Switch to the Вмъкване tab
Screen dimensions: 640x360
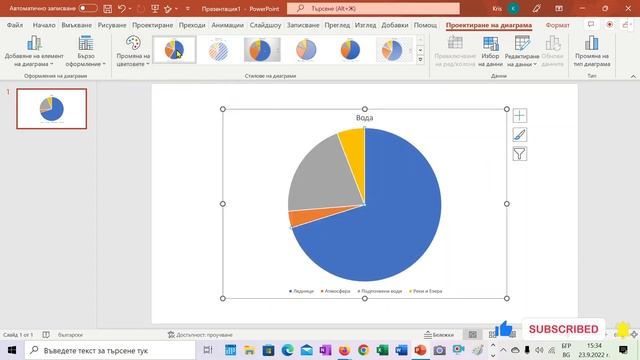click(76, 25)
